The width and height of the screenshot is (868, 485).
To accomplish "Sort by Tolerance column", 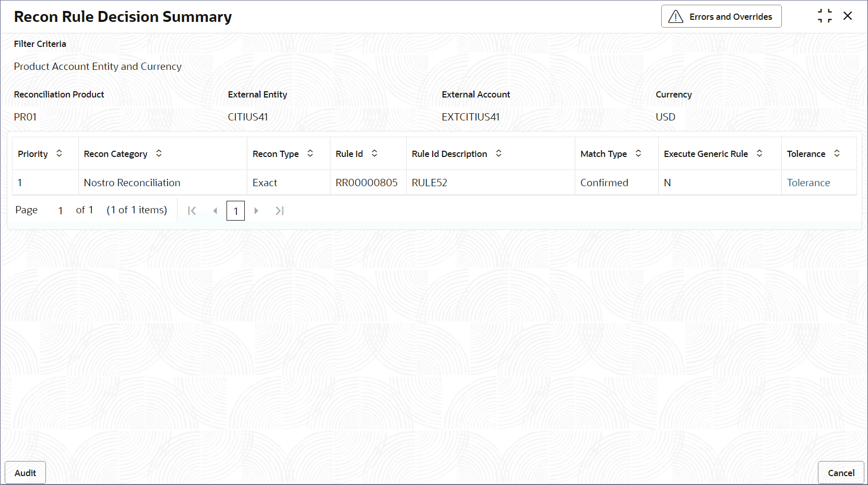I will coord(837,153).
